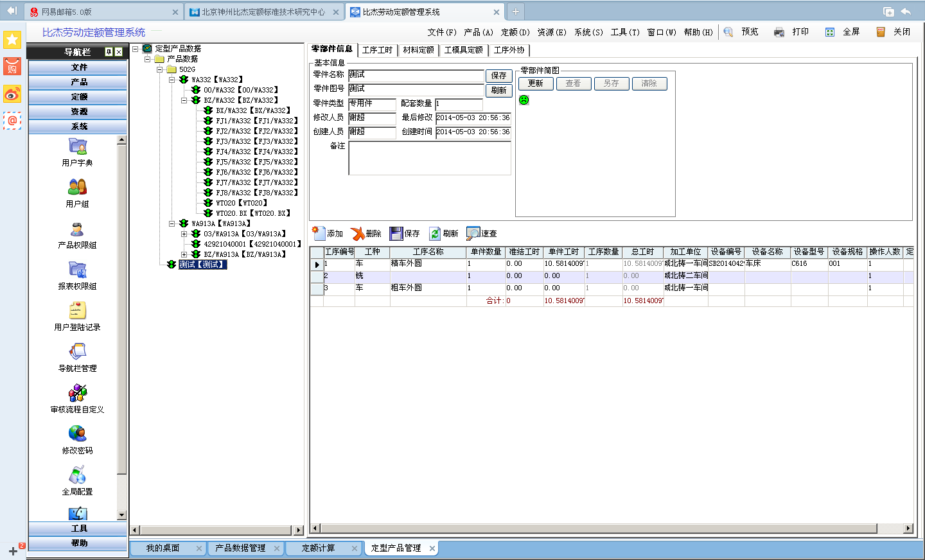This screenshot has width=925, height=560.
Task: Switch to the 材料定额 tab
Action: (x=419, y=50)
